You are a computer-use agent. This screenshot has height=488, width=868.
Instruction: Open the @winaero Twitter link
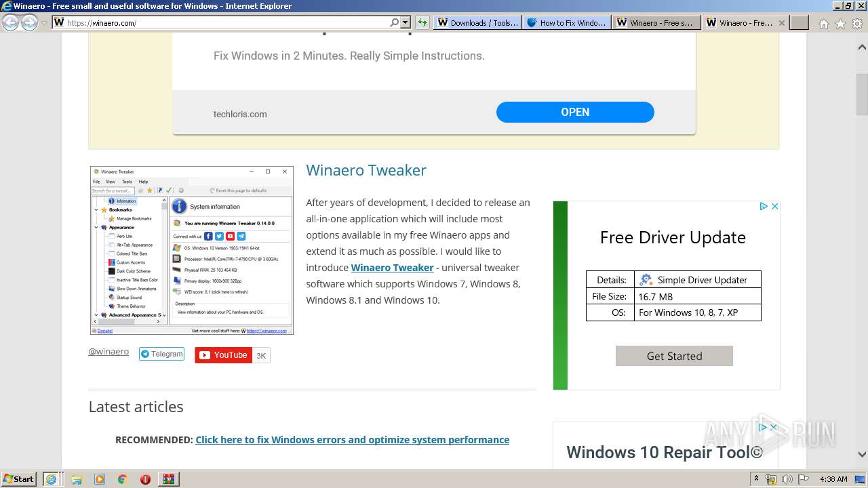click(x=108, y=351)
